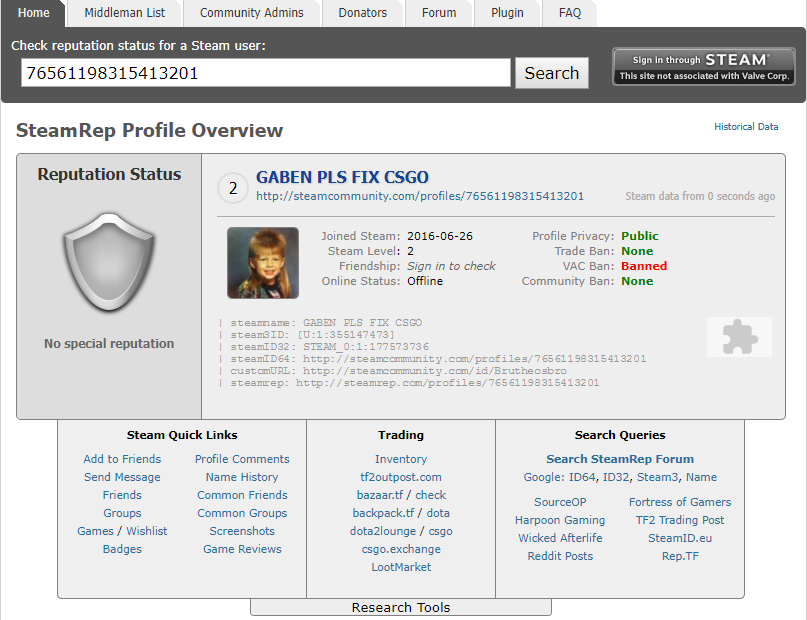
Task: Open the GABEN PLS FIX CSGO profile title
Action: [342, 177]
